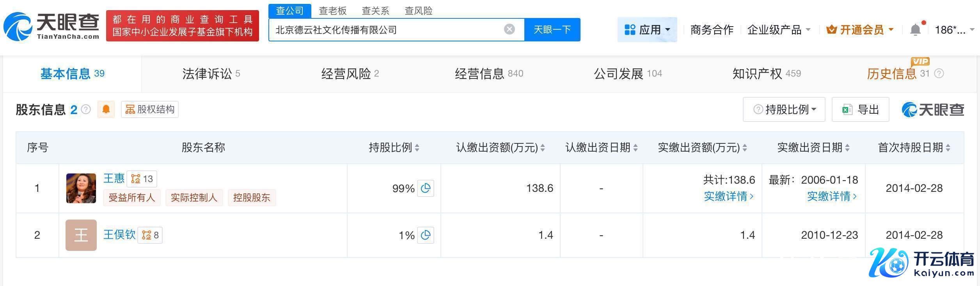Open pie chart icon for 1% shareholding

pos(426,235)
